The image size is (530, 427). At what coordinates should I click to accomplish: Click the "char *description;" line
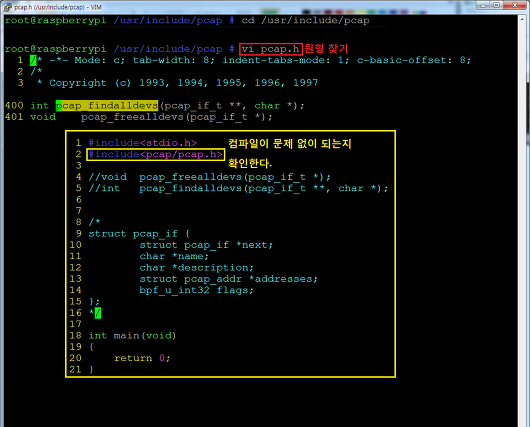point(196,268)
